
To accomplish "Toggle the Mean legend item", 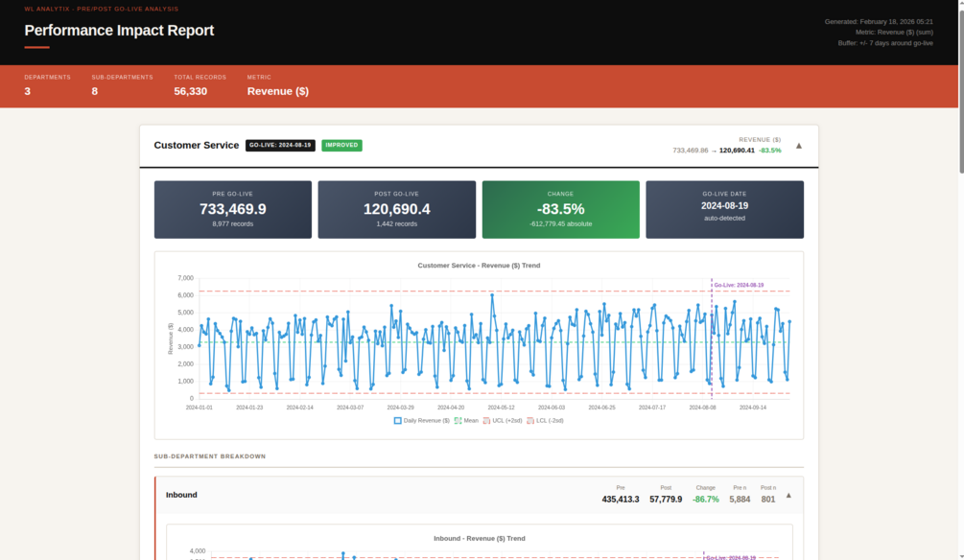I will [466, 420].
